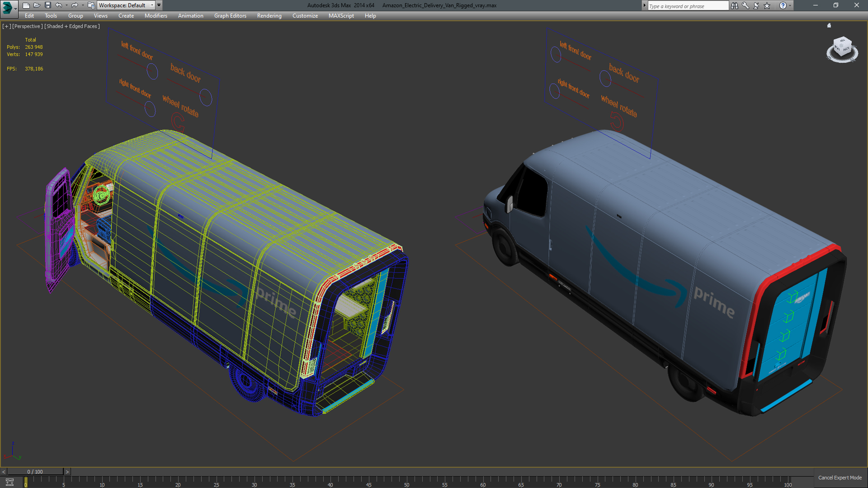Click the back door rig circle, right van
This screenshot has height=488, width=868.
click(x=605, y=79)
